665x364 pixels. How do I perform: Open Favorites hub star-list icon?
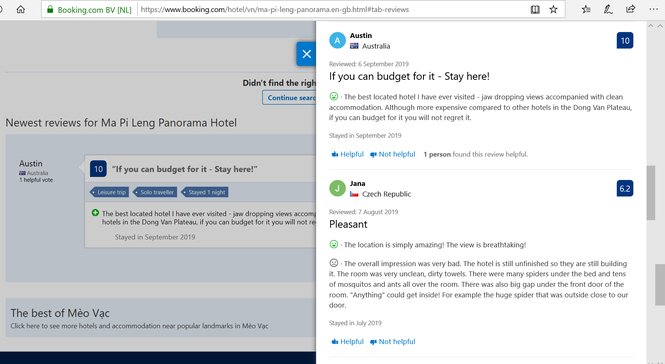(x=586, y=9)
